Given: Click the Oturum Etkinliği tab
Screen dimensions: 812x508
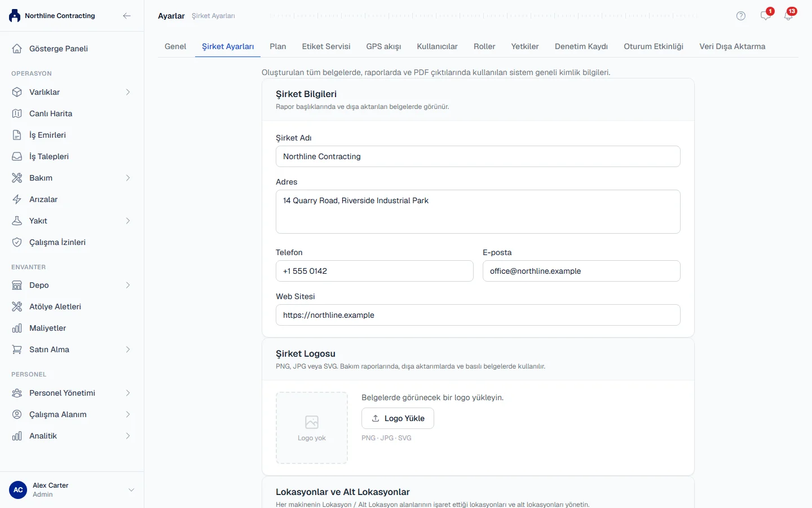Looking at the screenshot, I should [654, 46].
